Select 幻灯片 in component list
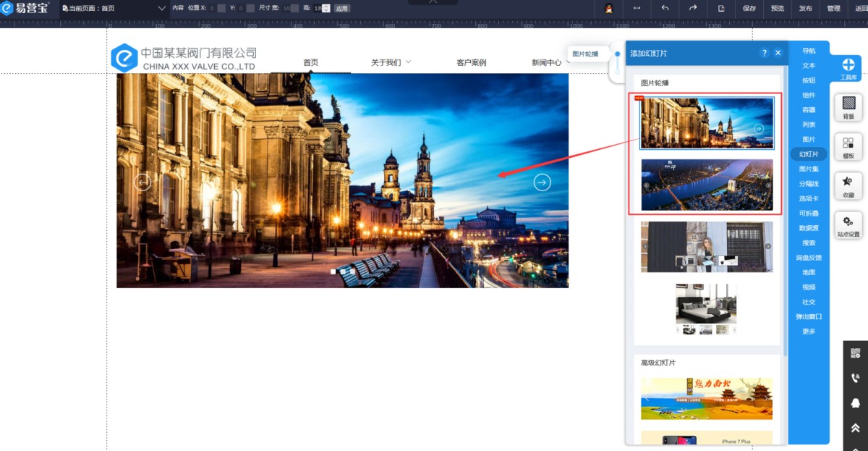This screenshot has width=868, height=451. pos(809,154)
